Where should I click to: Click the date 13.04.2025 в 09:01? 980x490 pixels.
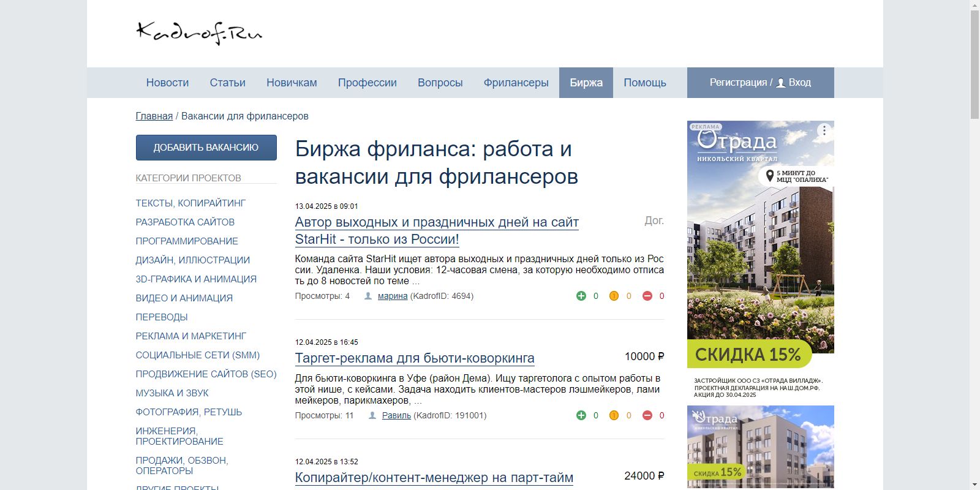[326, 206]
